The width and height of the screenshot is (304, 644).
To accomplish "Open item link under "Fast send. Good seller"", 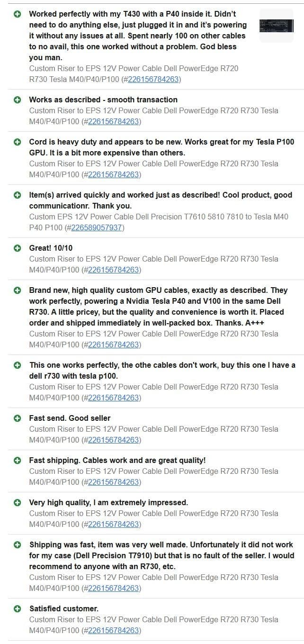I will pyautogui.click(x=113, y=440).
